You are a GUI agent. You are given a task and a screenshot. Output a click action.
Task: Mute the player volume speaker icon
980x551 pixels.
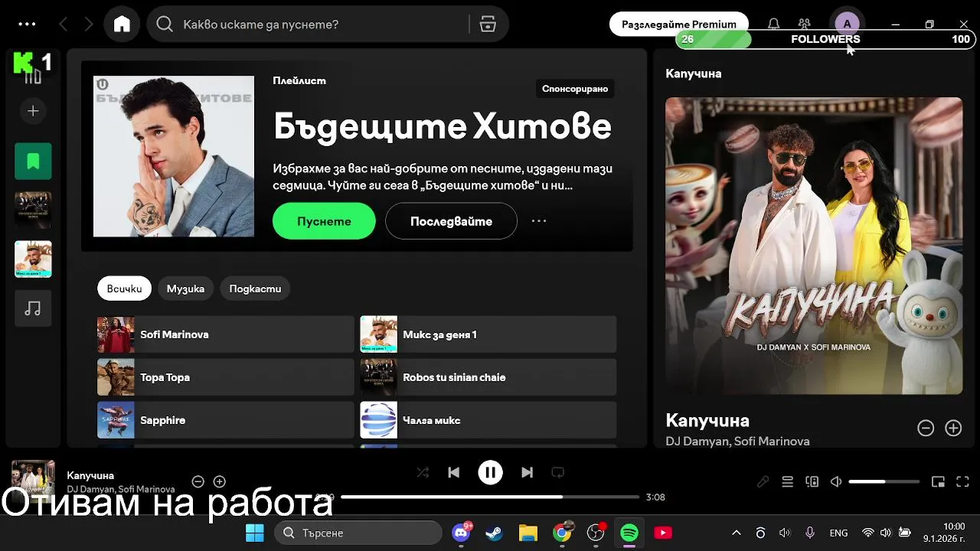(836, 481)
